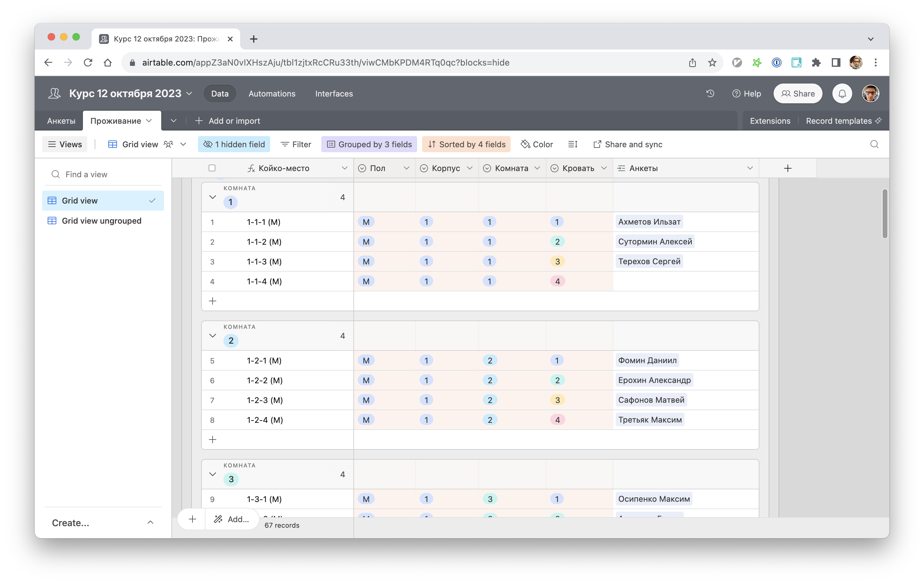Add a new field with plus icon
This screenshot has height=584, width=924.
pyautogui.click(x=788, y=168)
